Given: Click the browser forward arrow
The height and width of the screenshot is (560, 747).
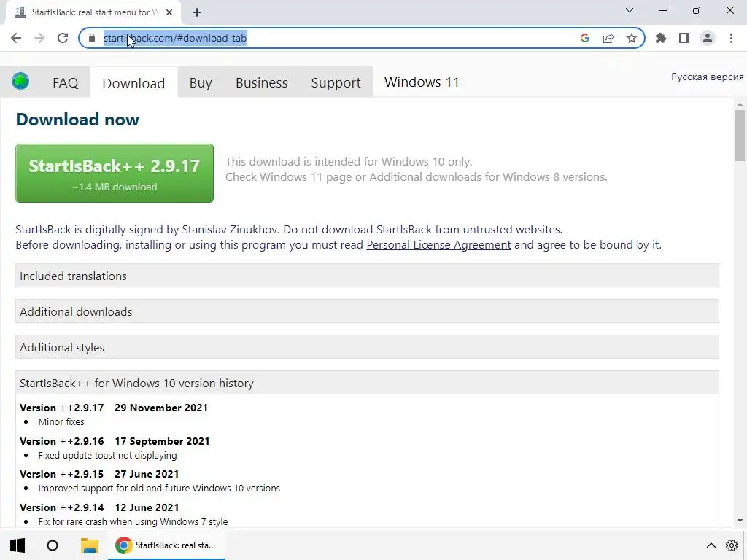Looking at the screenshot, I should pos(39,38).
